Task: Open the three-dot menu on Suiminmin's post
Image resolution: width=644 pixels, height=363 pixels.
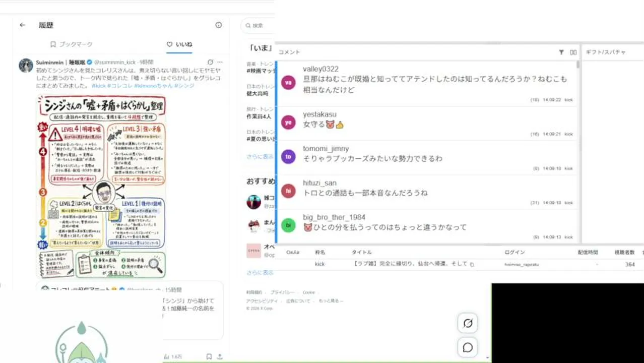Action: (220, 62)
